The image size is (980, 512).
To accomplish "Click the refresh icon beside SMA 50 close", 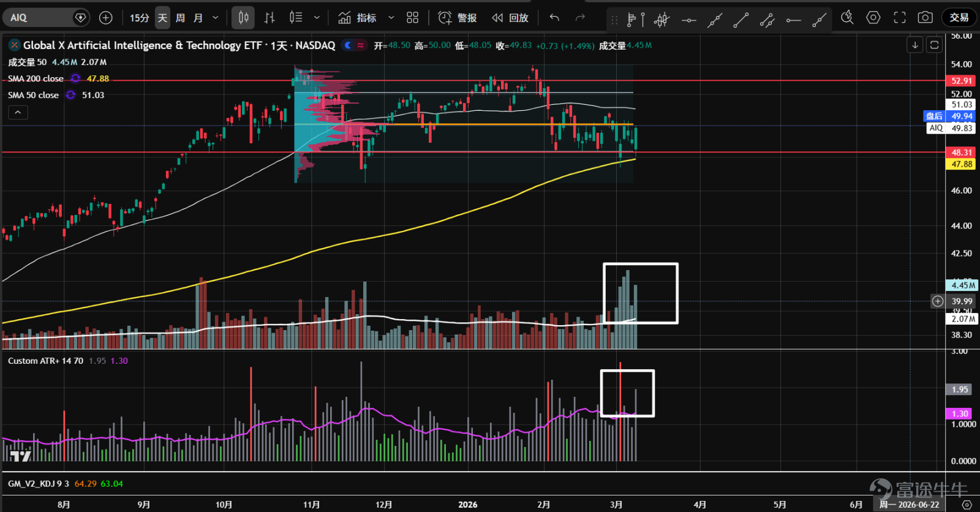I will click(x=70, y=95).
